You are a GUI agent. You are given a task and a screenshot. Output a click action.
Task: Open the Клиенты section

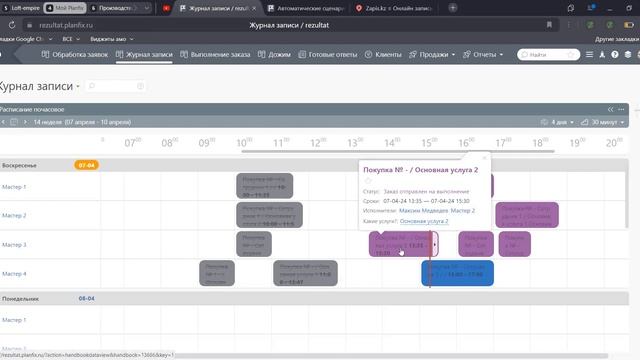pyautogui.click(x=383, y=54)
